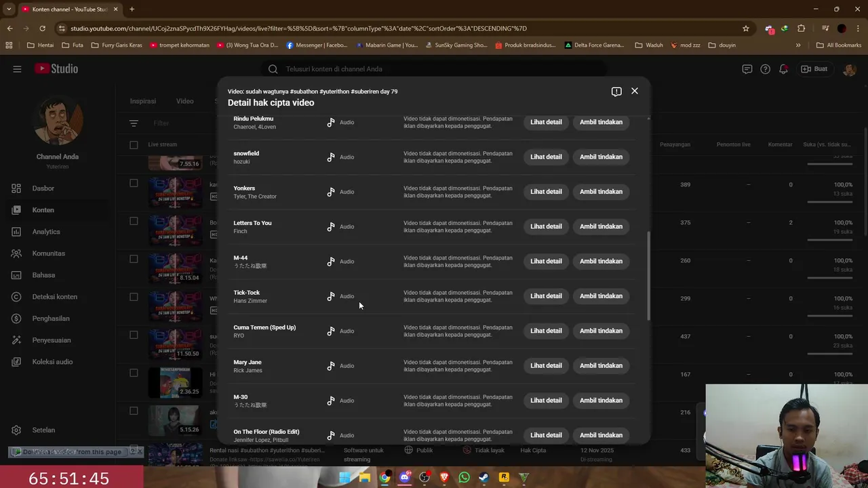Open the account avatar in the header
This screenshot has width=868, height=488.
[849, 69]
